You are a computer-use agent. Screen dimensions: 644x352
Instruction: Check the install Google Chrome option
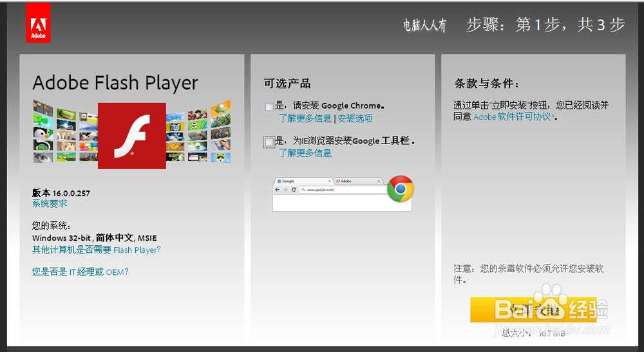269,107
